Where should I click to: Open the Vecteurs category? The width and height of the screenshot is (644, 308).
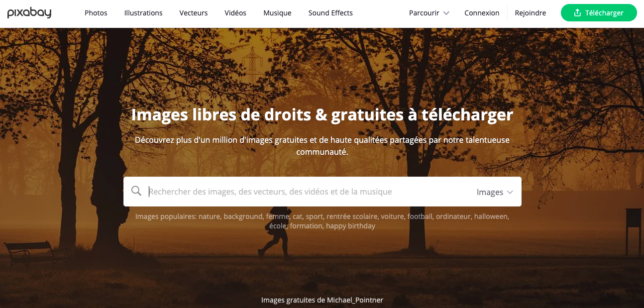tap(194, 13)
